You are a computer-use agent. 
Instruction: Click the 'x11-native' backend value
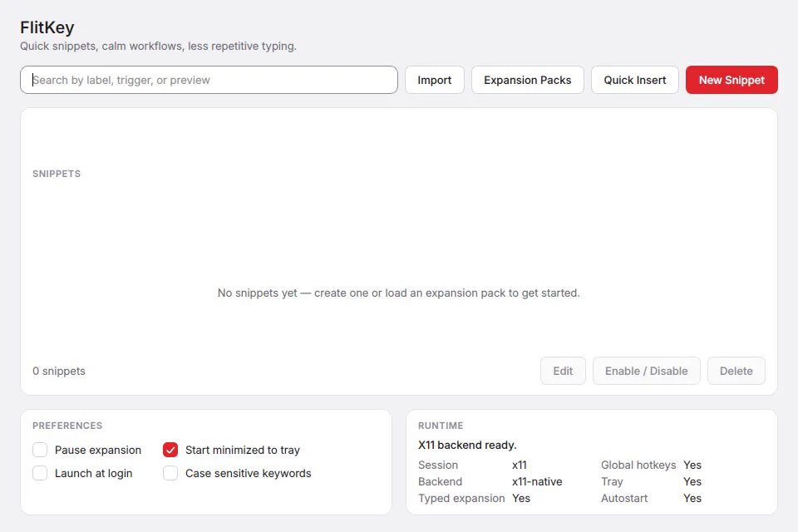click(x=537, y=481)
